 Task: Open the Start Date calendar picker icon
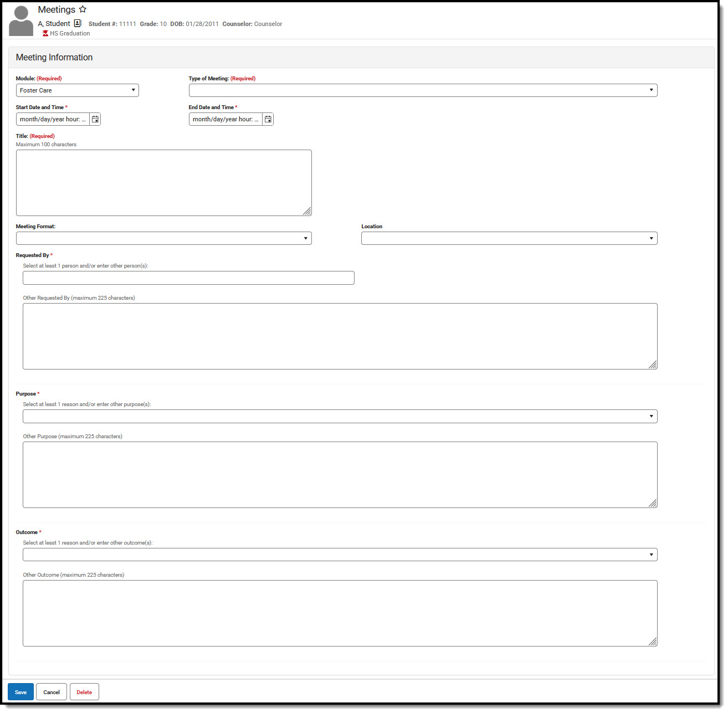[95, 119]
